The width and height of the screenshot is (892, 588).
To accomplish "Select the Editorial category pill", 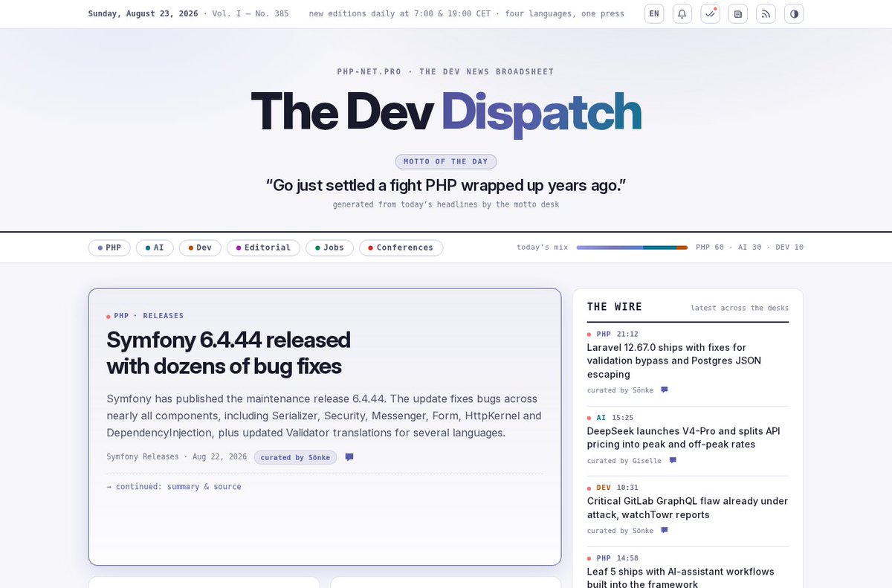I will [264, 248].
